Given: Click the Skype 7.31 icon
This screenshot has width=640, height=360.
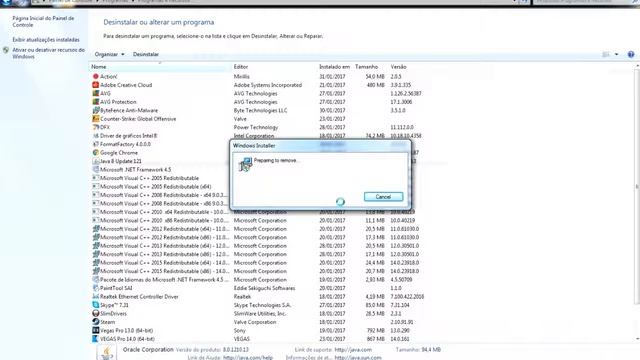Looking at the screenshot, I should [96, 305].
